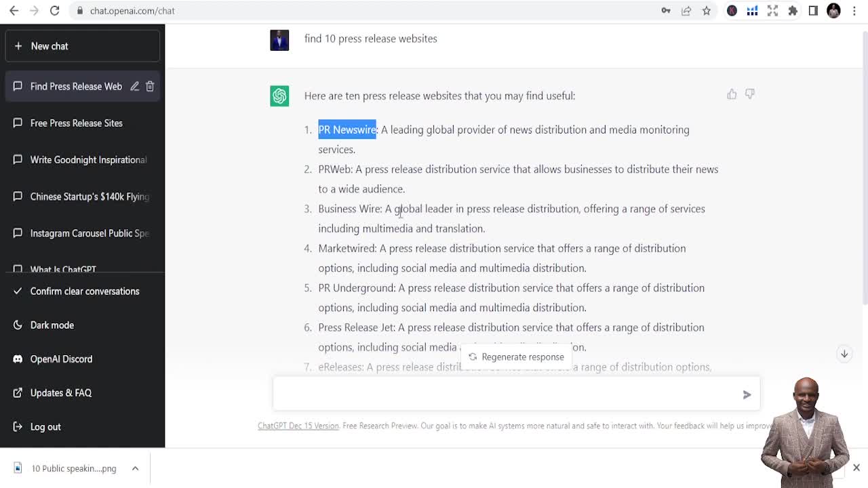Open the ChatGPT Dec 15 Version link
Viewport: 868px width, 488px height.
point(298,426)
